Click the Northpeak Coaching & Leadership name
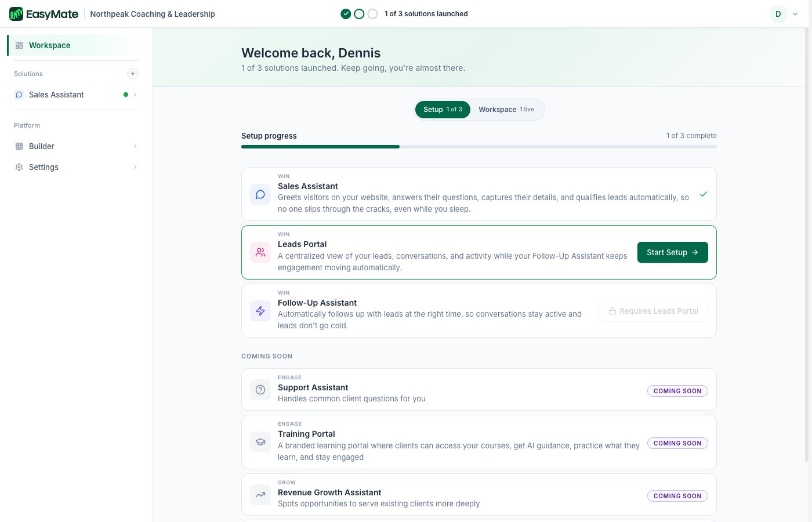This screenshot has height=522, width=812. (153, 14)
